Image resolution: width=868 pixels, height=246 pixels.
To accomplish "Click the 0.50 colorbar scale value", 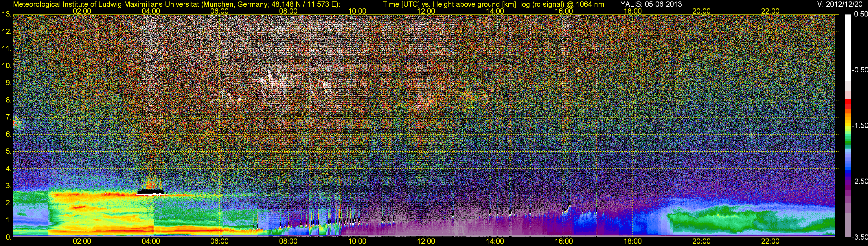I will click(860, 14).
